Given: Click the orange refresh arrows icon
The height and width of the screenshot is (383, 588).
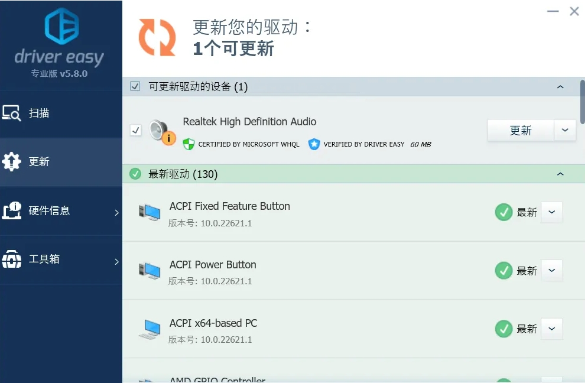Looking at the screenshot, I should [157, 37].
